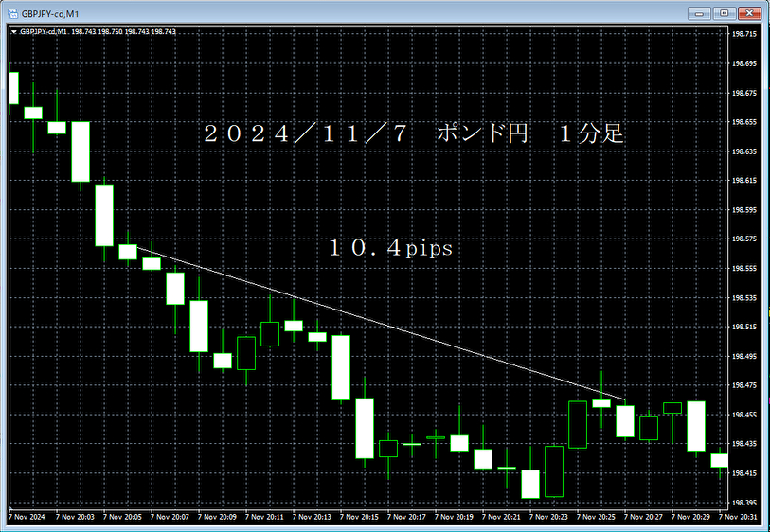This screenshot has width=770, height=532.
Task: Click time axis label 7 Nov 20:31
Action: tap(738, 517)
